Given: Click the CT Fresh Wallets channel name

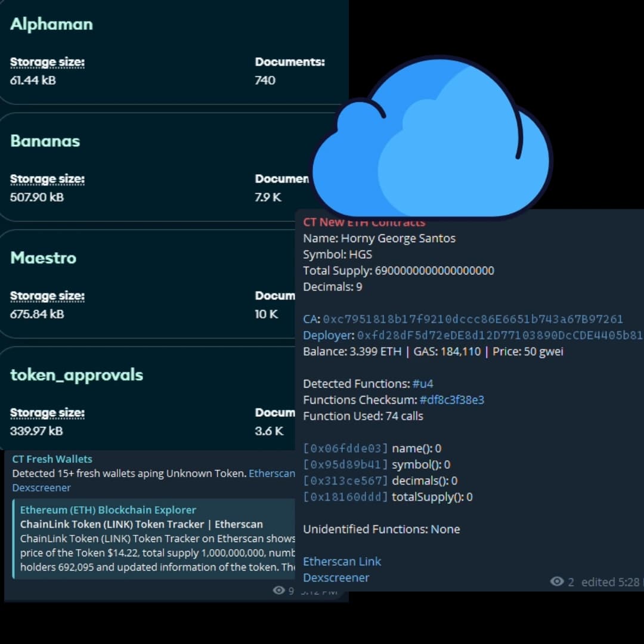Looking at the screenshot, I should 52,459.
